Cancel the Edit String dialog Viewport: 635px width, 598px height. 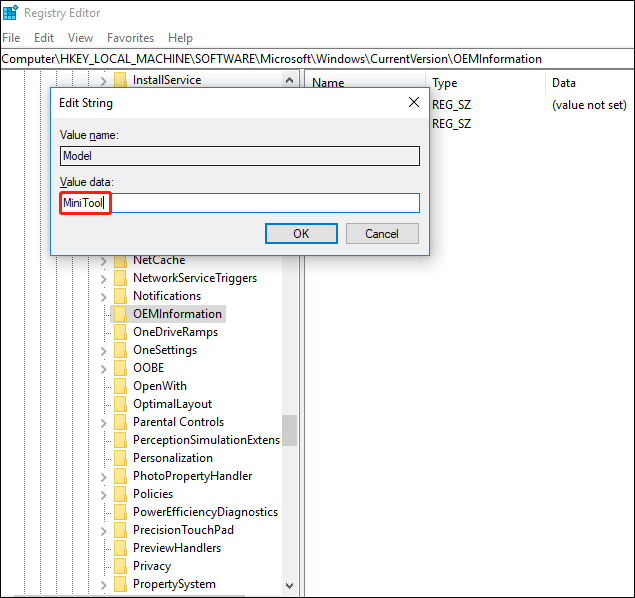[381, 234]
